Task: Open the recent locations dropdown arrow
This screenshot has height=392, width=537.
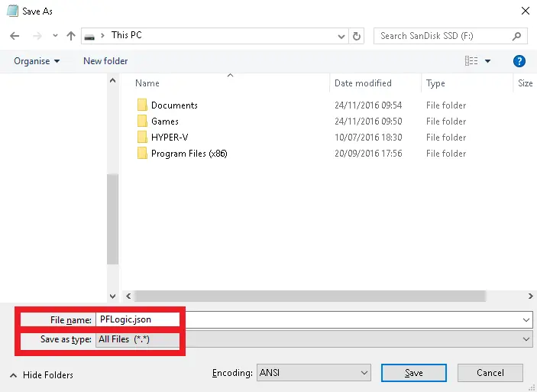Action: pyautogui.click(x=54, y=36)
